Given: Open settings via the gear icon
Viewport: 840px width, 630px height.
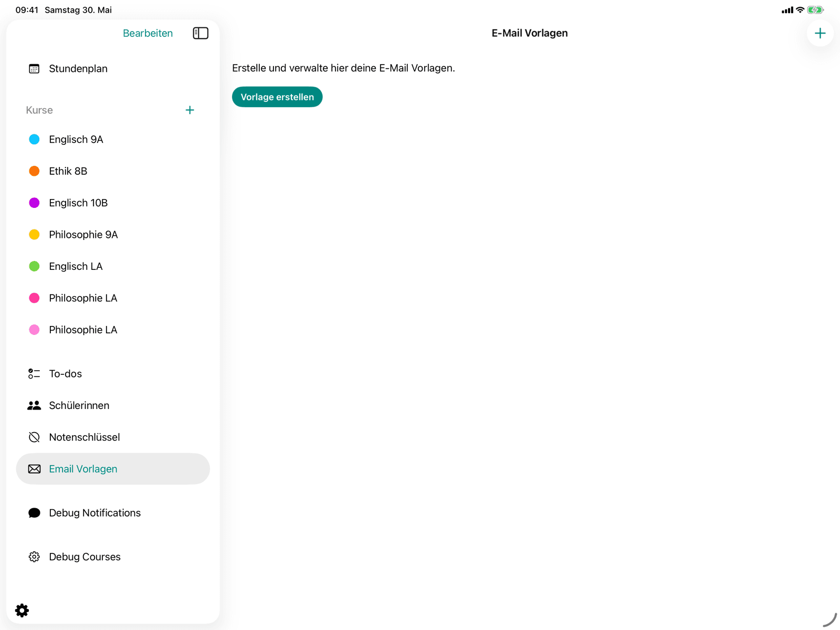Looking at the screenshot, I should click(x=22, y=610).
